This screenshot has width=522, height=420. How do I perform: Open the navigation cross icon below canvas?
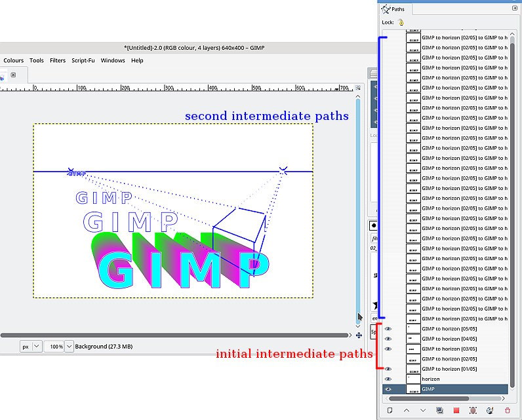click(359, 335)
